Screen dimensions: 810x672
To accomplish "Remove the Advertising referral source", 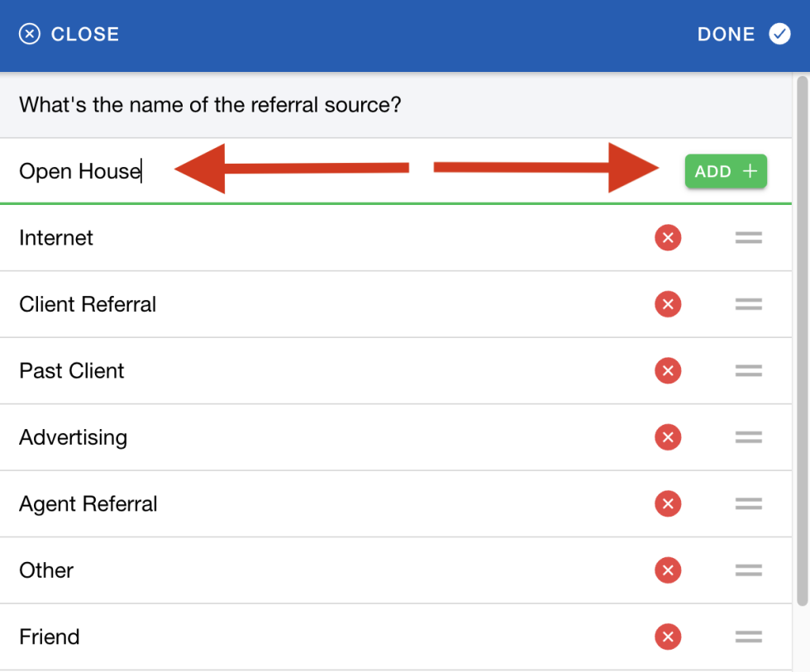I will click(x=668, y=437).
